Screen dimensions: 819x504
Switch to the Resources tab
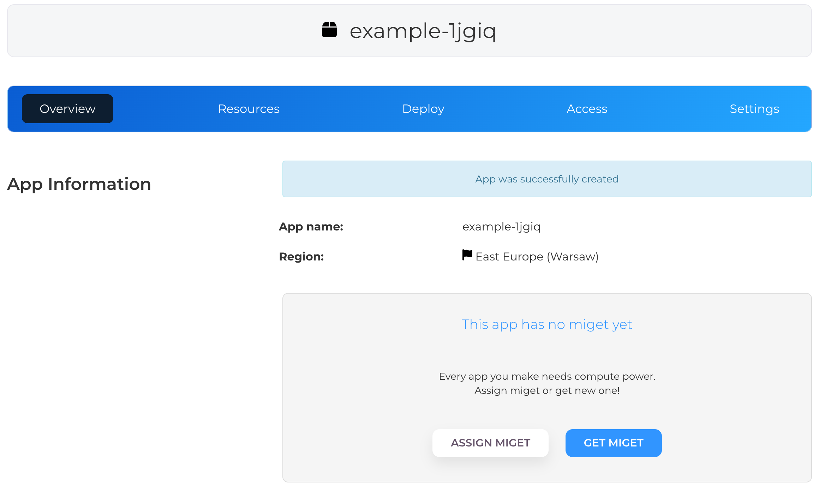(x=249, y=109)
